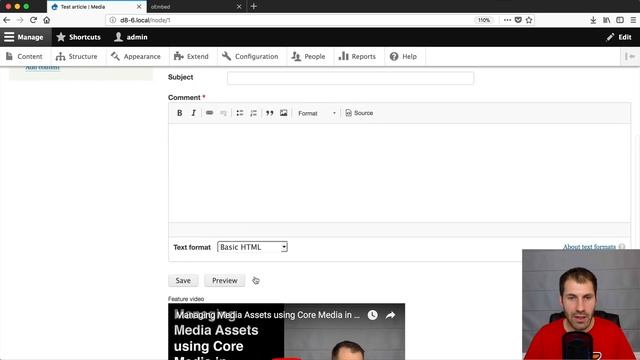Open the Reports admin section
Image resolution: width=640 pixels, height=360 pixels.
[357, 56]
